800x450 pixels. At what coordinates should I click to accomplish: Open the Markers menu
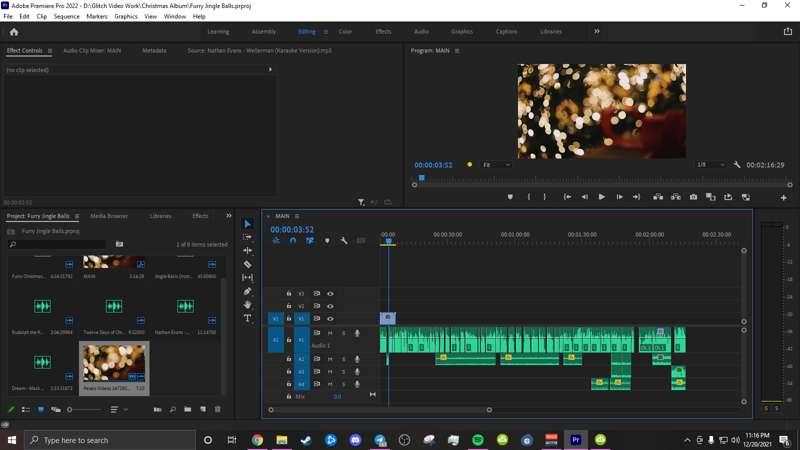click(97, 16)
